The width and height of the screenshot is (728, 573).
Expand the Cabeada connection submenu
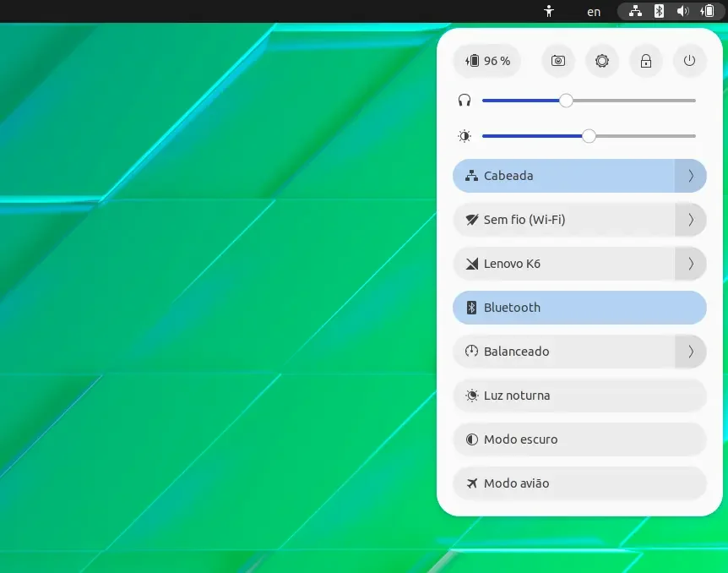coord(691,176)
